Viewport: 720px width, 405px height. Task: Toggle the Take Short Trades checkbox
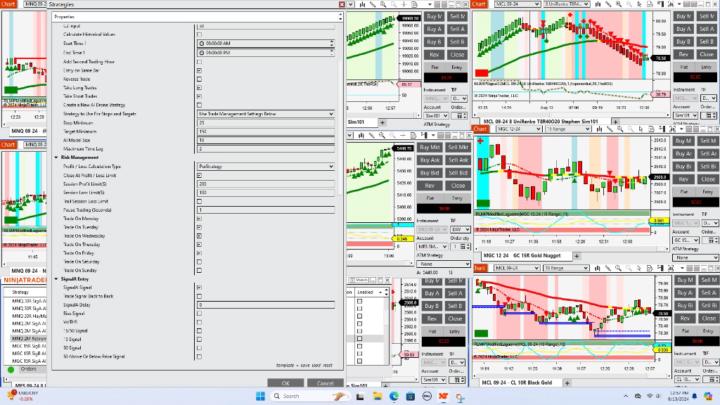(199, 96)
